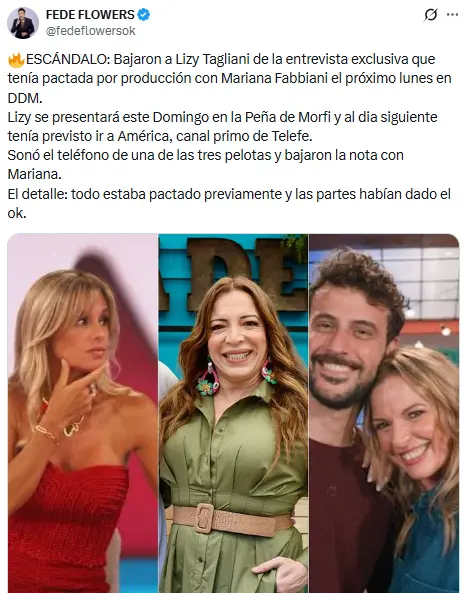469x593 pixels.
Task: Open the FEDE FLOWERS display name
Action: click(90, 15)
